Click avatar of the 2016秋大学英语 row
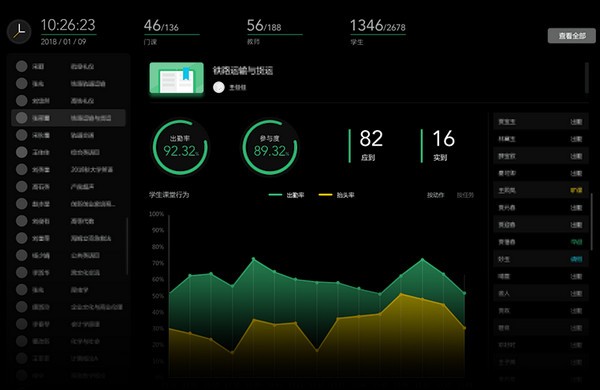This screenshot has height=390, width=600. [21, 169]
